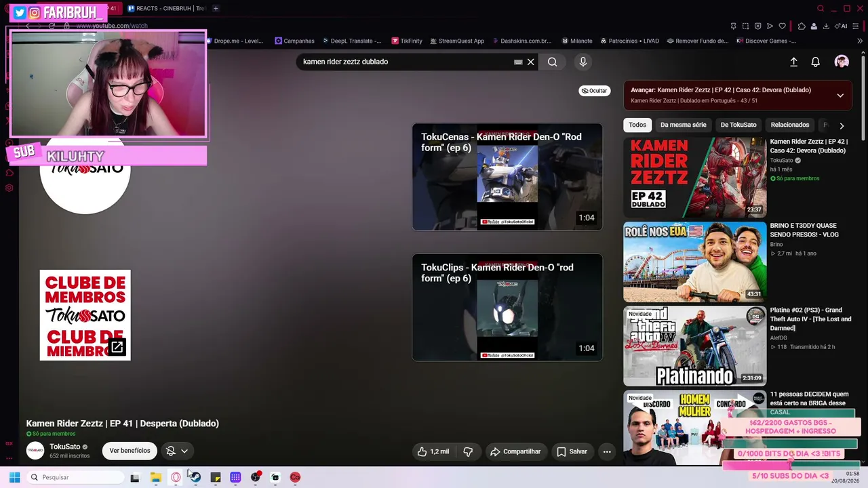Select the De TokuSato chip
Viewport: 868px width, 488px height.
coord(738,125)
